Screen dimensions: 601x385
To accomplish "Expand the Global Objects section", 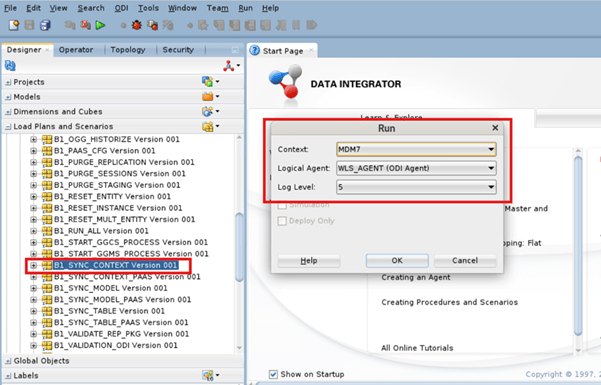I will click(8, 361).
